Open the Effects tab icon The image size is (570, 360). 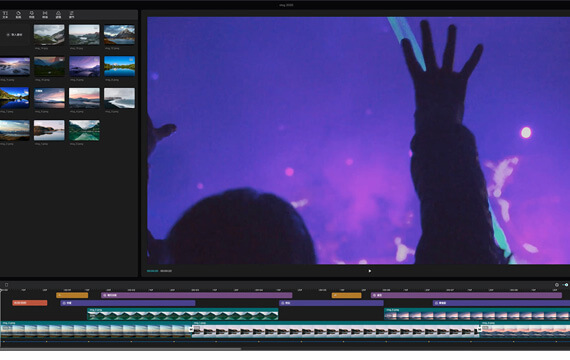point(32,15)
